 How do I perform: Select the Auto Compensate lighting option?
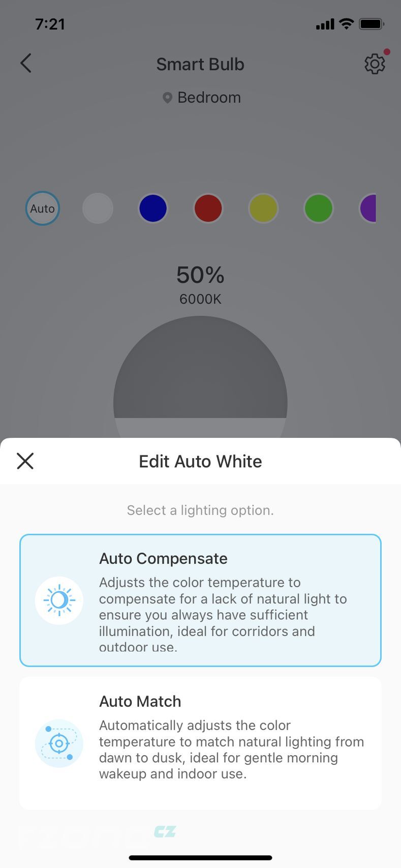click(200, 600)
